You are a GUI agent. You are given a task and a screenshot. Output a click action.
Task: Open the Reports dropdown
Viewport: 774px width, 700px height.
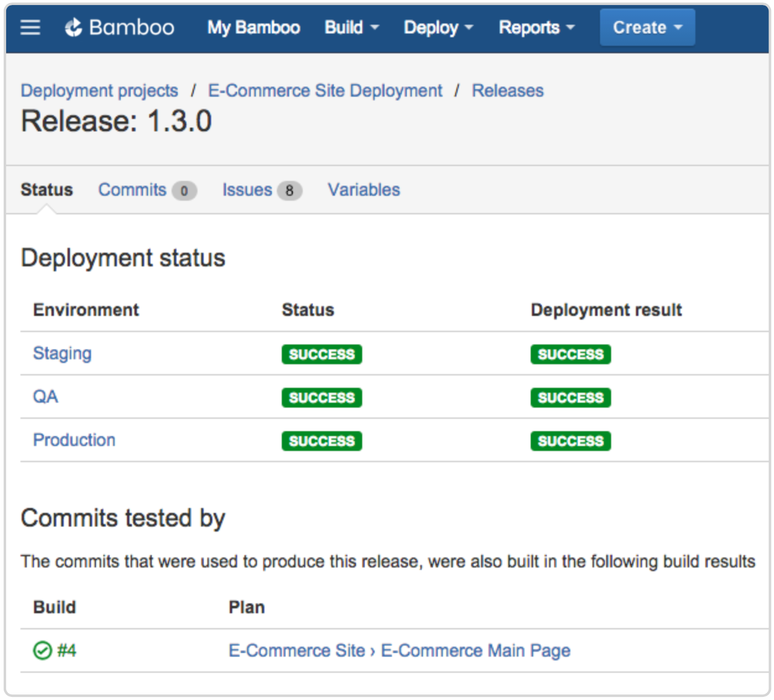coord(535,27)
